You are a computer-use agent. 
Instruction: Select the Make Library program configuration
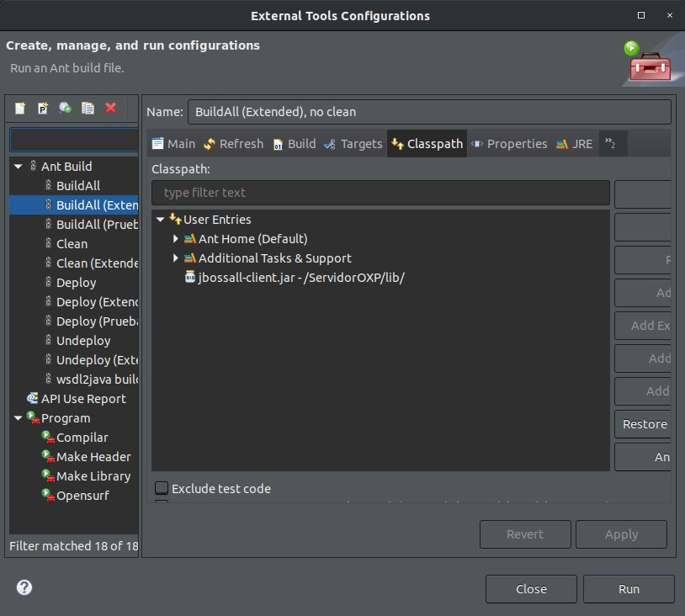[86, 475]
